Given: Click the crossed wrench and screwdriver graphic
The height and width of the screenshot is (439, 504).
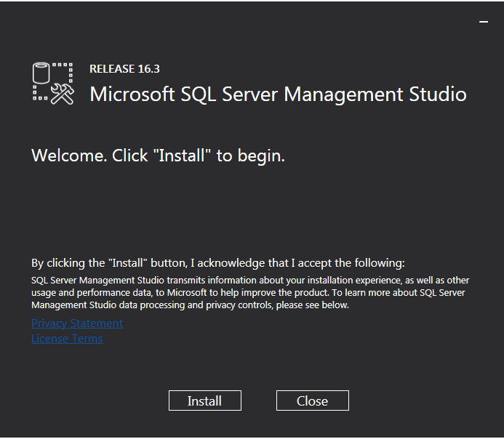Looking at the screenshot, I should click(x=63, y=94).
